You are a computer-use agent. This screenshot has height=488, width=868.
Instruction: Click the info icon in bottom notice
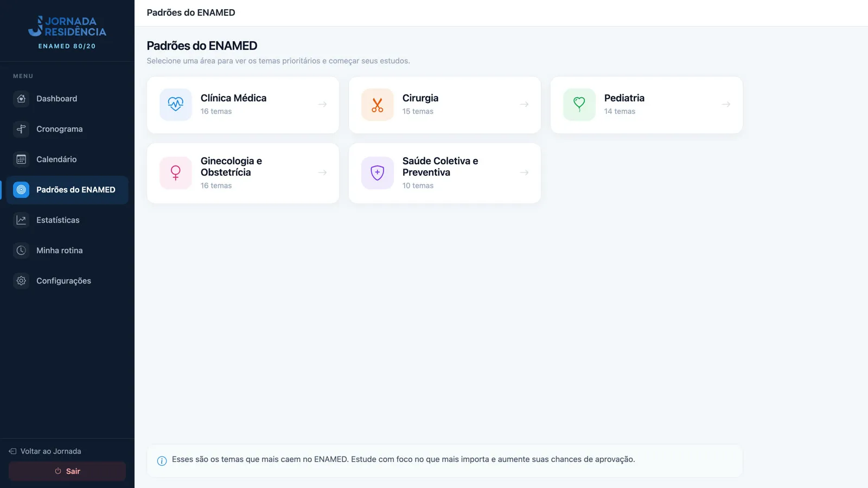162,461
